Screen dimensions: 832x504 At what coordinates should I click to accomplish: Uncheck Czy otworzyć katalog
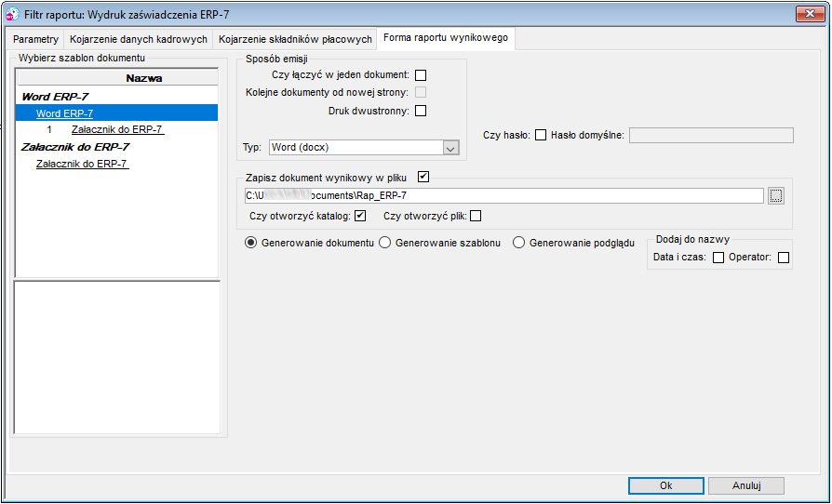click(x=361, y=216)
